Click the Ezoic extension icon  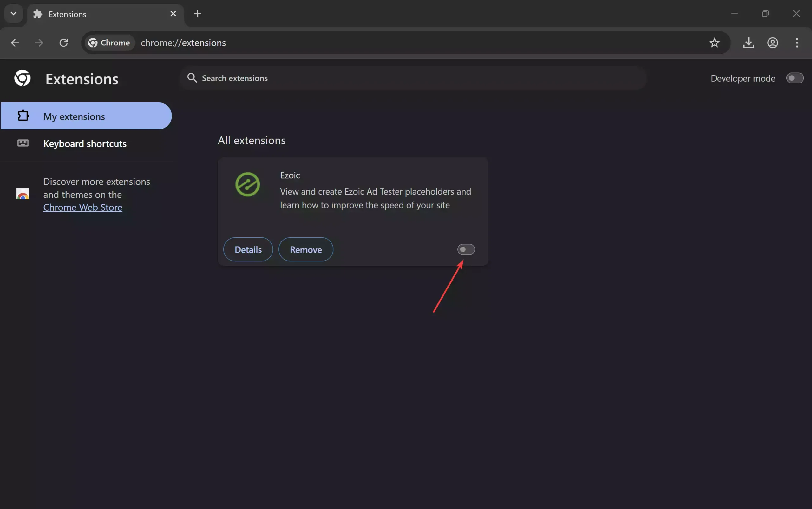coord(247,184)
